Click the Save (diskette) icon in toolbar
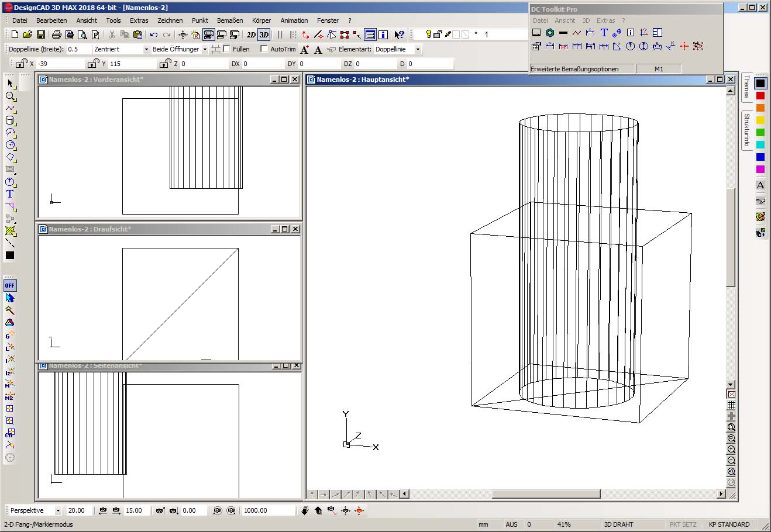771x532 pixels. 41,35
